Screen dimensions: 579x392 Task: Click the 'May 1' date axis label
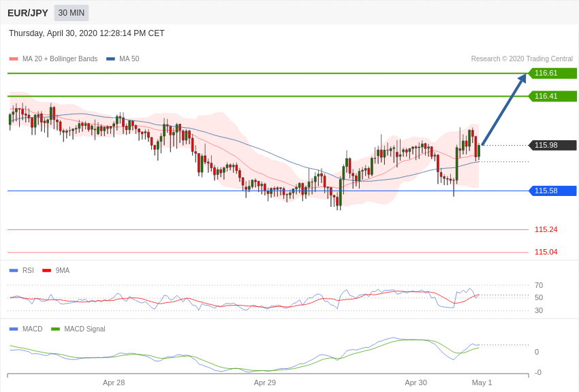482,382
